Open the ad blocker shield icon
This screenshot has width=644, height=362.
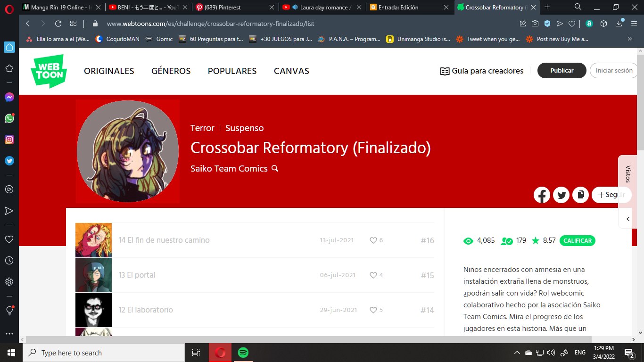(x=547, y=24)
